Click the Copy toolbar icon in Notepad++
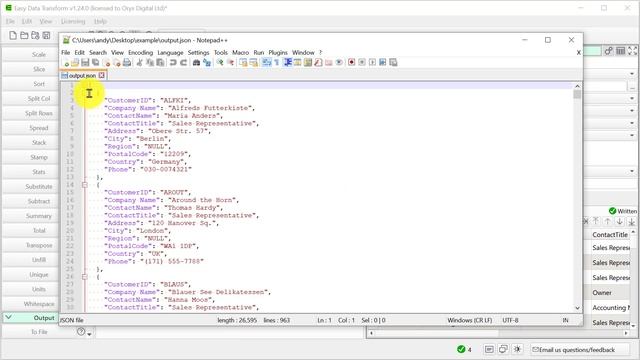The image size is (640, 360). click(x=149, y=62)
